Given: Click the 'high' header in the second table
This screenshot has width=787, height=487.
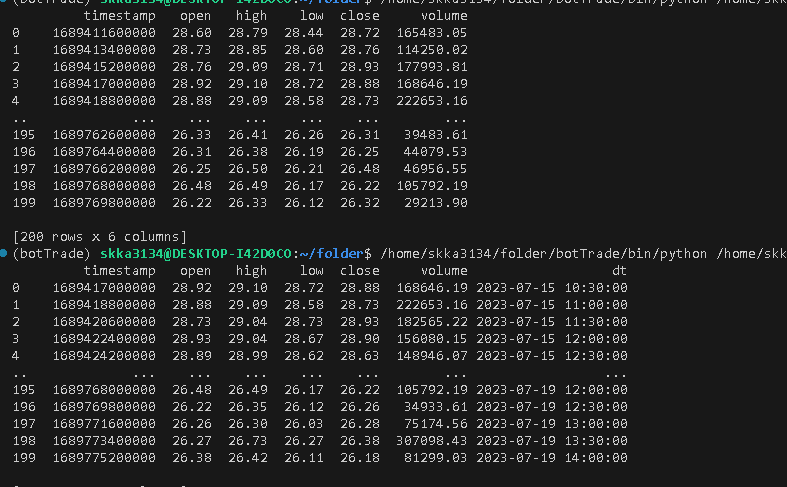Looking at the screenshot, I should 251,270.
